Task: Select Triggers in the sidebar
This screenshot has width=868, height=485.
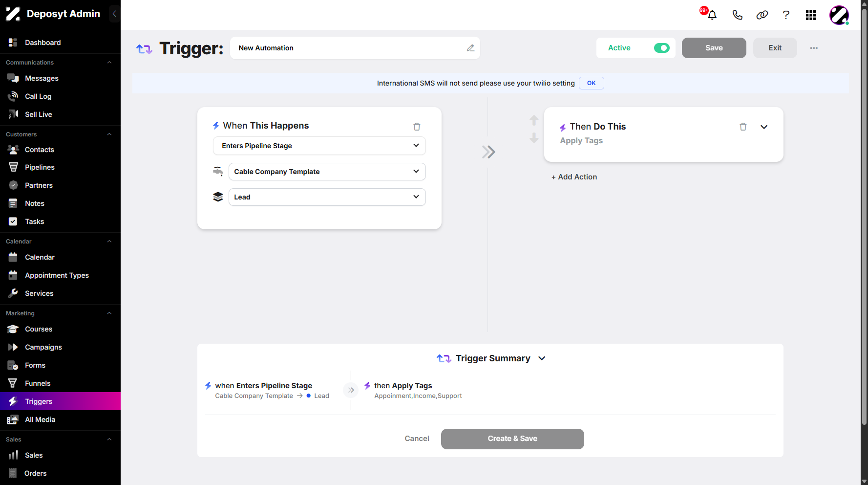Action: (x=60, y=401)
